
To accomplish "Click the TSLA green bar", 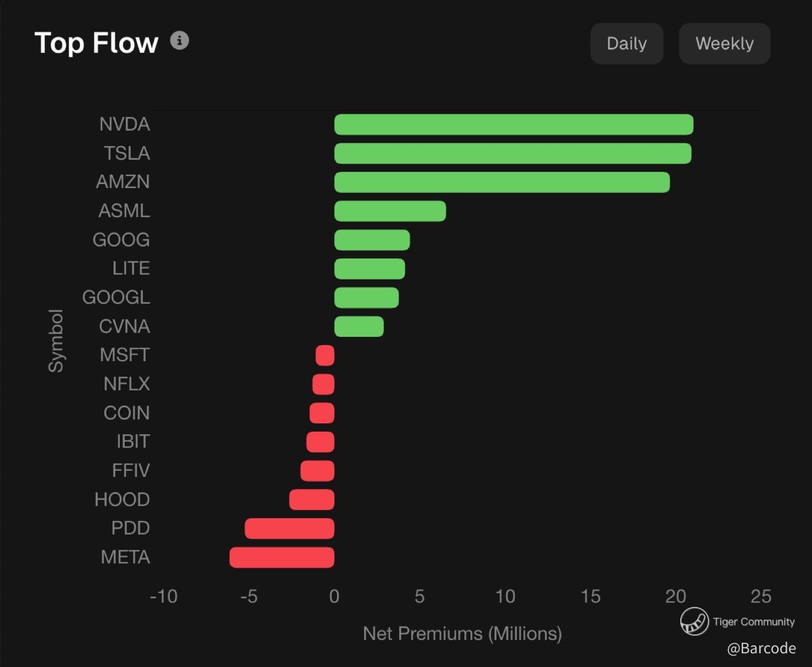I will (512, 153).
